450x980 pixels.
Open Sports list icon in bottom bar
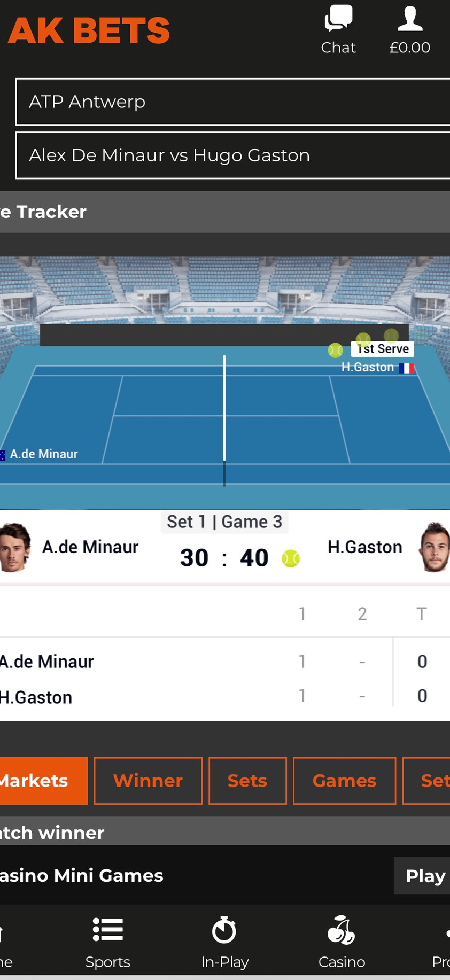point(108,929)
